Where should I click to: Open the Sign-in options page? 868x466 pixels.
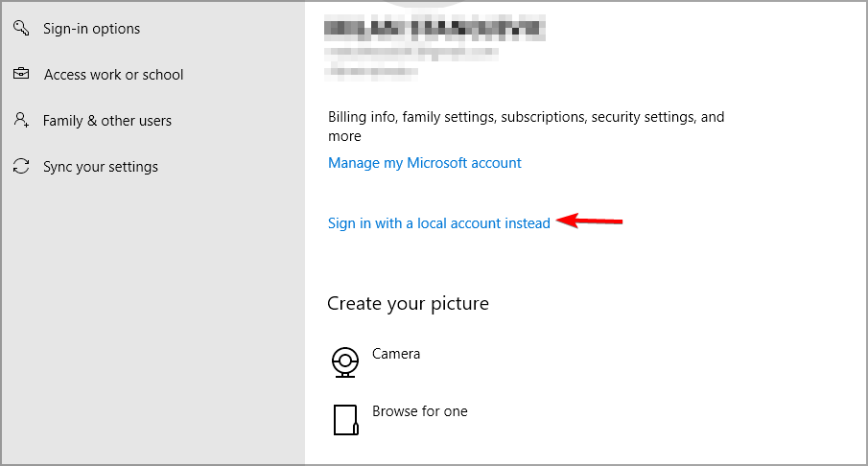[91, 29]
